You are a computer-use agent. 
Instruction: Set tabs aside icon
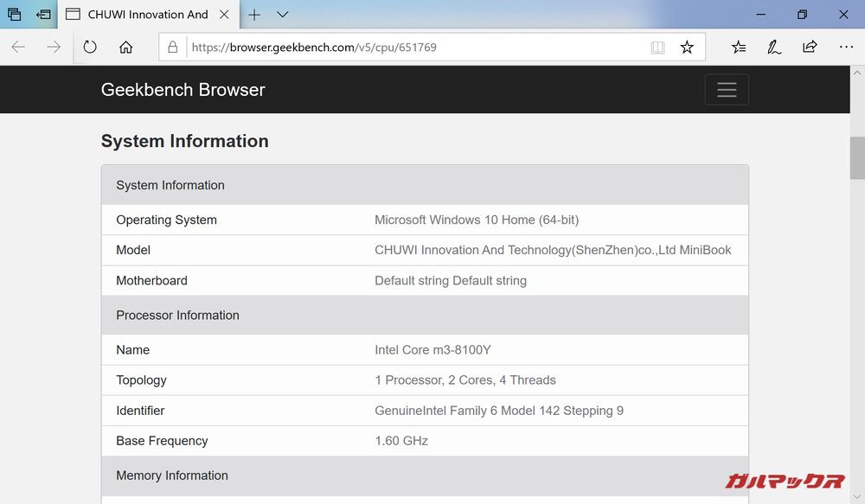tap(43, 15)
